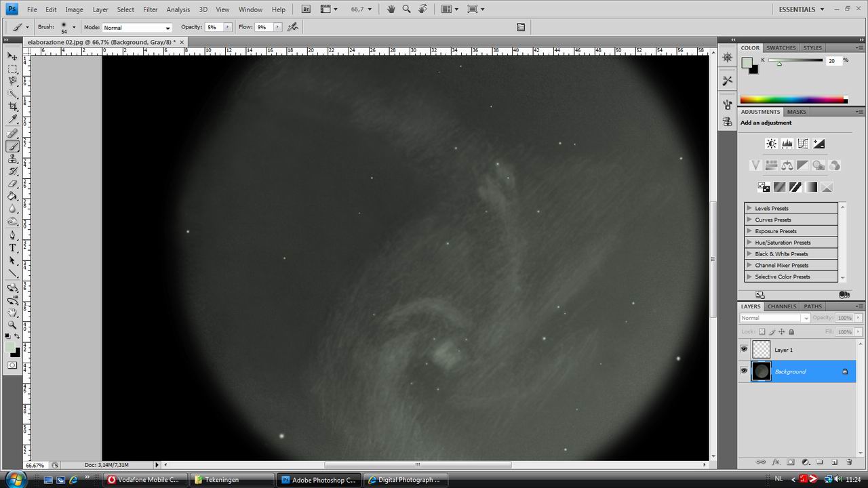Hide the Background layer eye icon
This screenshot has width=868, height=488.
point(744,371)
